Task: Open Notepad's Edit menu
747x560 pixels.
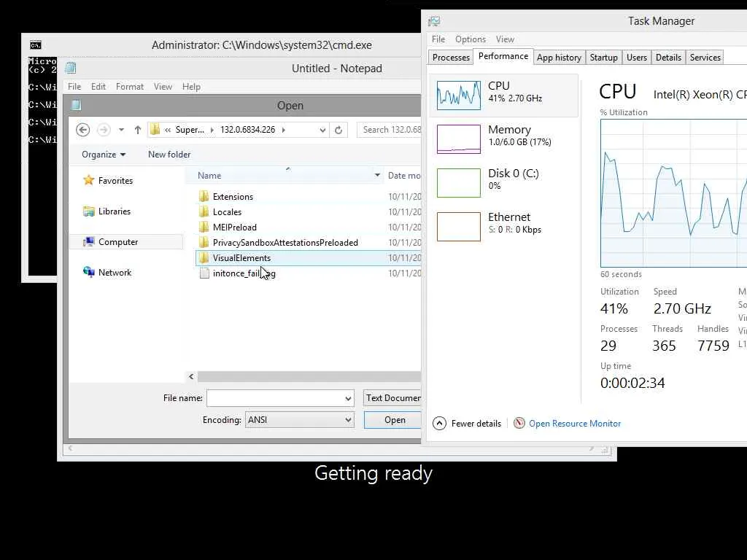Action: pos(98,87)
